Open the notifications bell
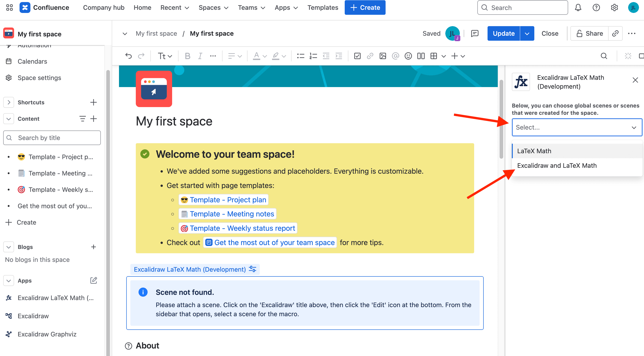This screenshot has width=644, height=356. click(x=578, y=8)
